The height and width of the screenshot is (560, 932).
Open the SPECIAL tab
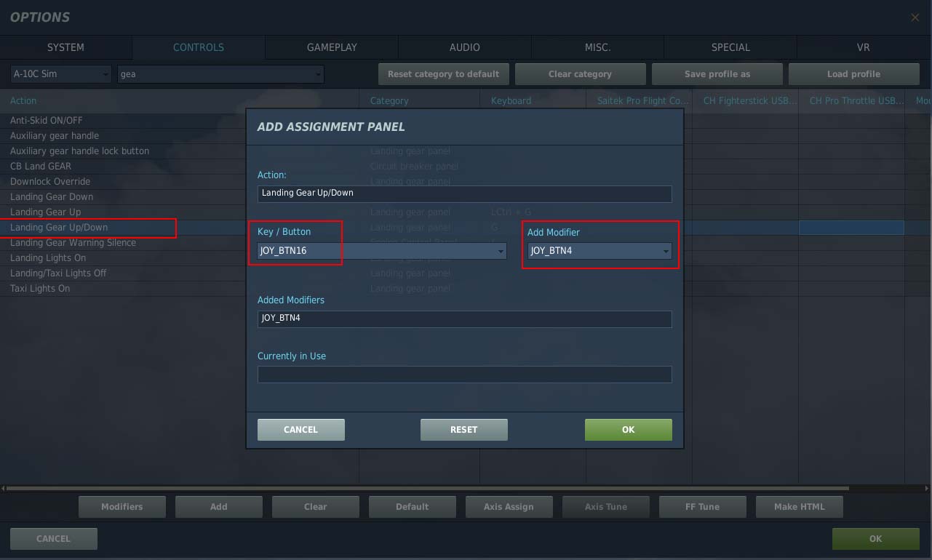(730, 47)
